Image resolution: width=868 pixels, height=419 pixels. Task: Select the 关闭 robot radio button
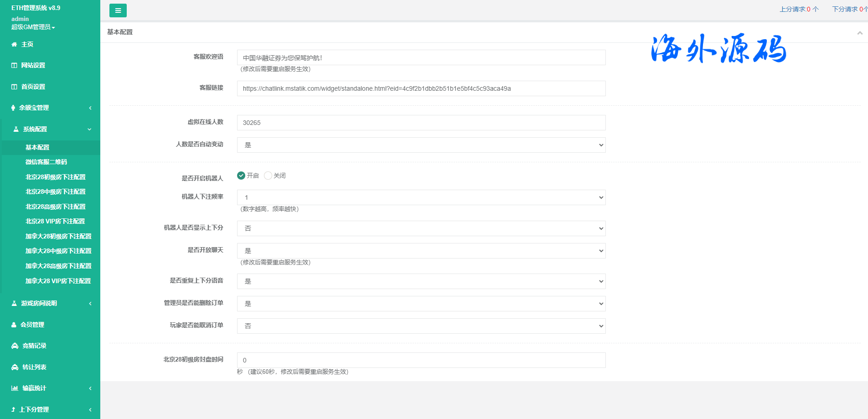[x=268, y=176]
